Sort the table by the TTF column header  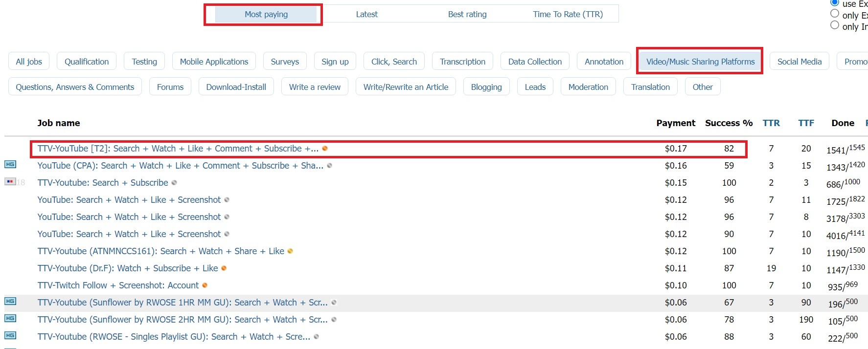pyautogui.click(x=806, y=123)
